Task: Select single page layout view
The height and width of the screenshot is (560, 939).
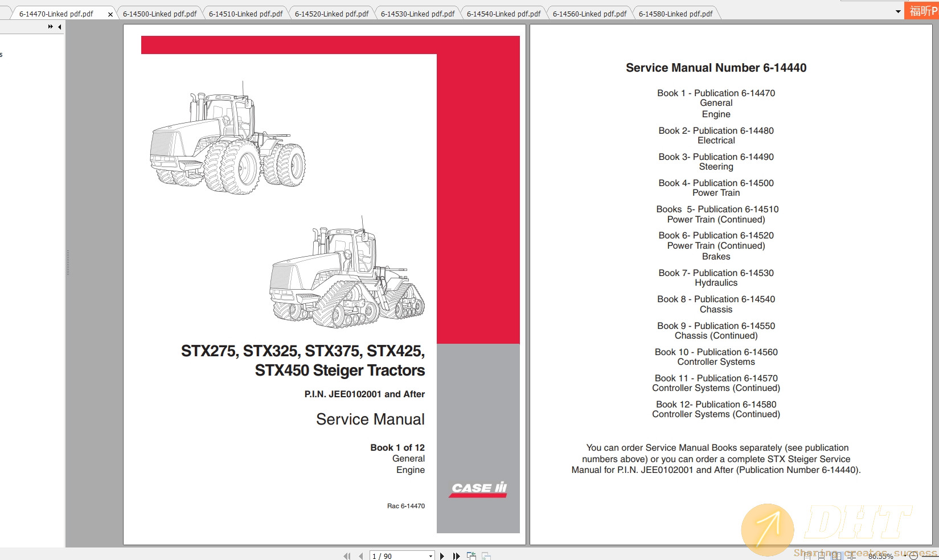Action: (807, 556)
